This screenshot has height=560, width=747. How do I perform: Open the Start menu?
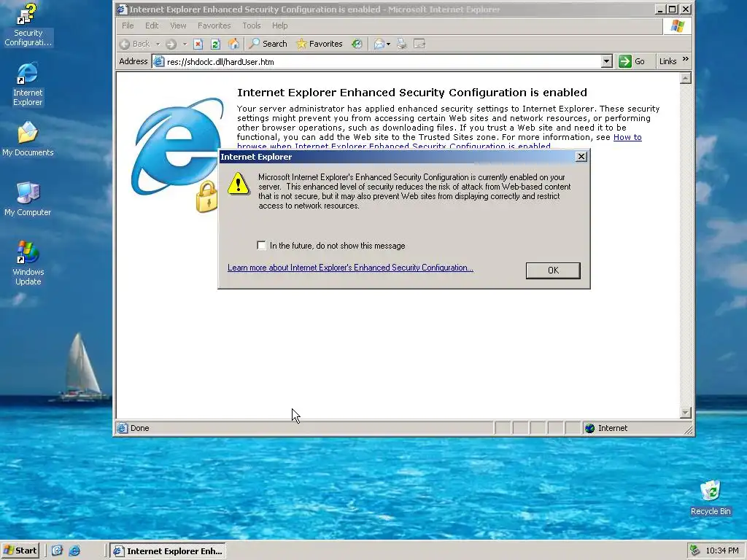20,551
